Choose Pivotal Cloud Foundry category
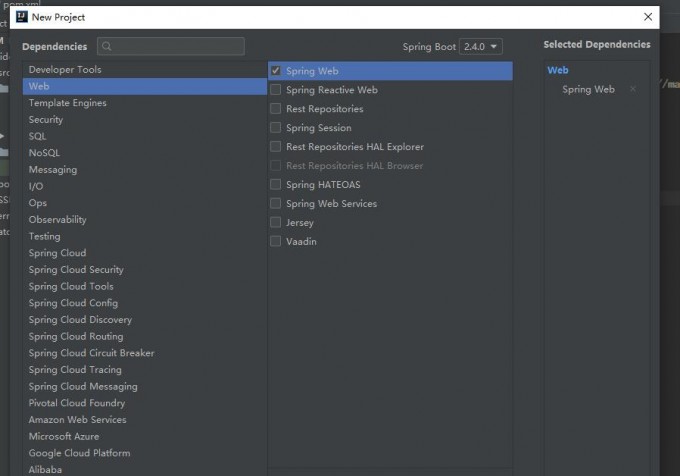This screenshot has width=680, height=476. [x=145, y=403]
